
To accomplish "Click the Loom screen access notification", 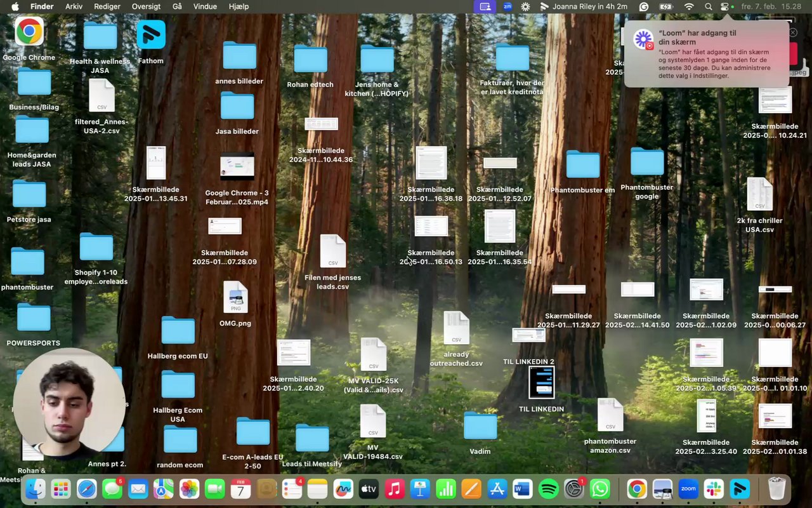I will (x=706, y=54).
